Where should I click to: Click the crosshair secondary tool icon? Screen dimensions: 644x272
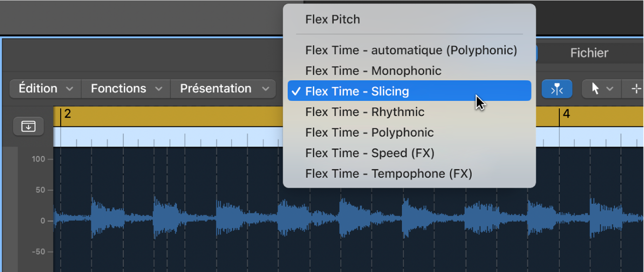[x=636, y=89]
